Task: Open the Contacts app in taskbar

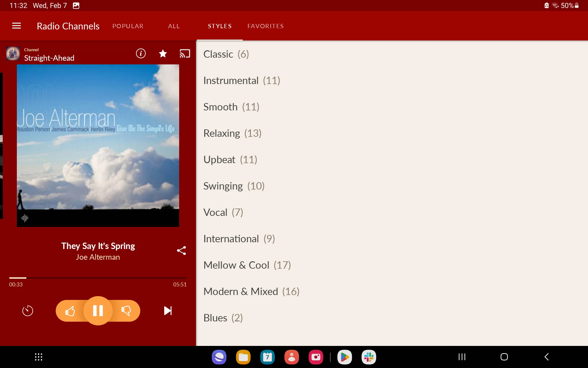Action: (292, 357)
